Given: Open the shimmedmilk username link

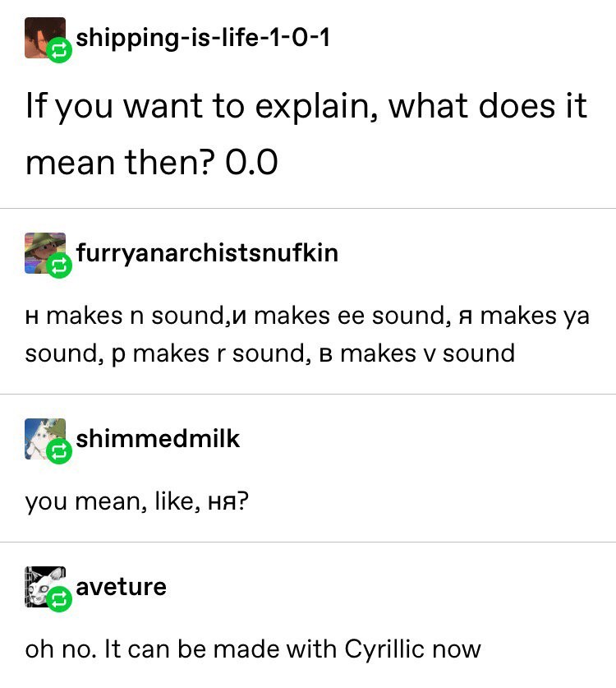Looking at the screenshot, I should (158, 438).
